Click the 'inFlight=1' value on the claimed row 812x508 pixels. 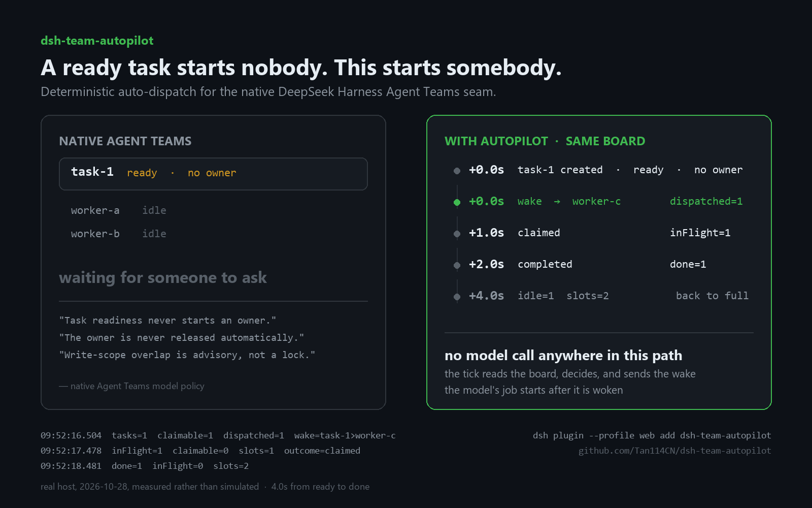click(700, 233)
